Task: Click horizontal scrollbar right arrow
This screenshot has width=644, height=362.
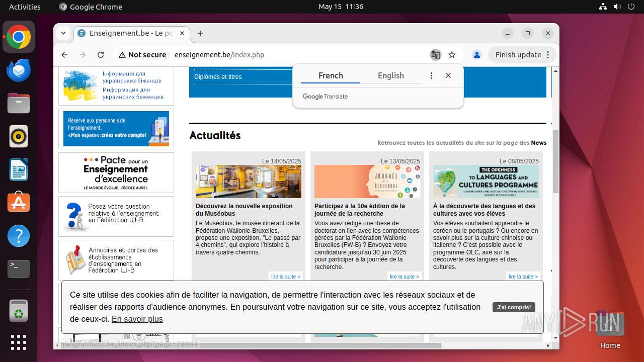Action: [x=548, y=345]
